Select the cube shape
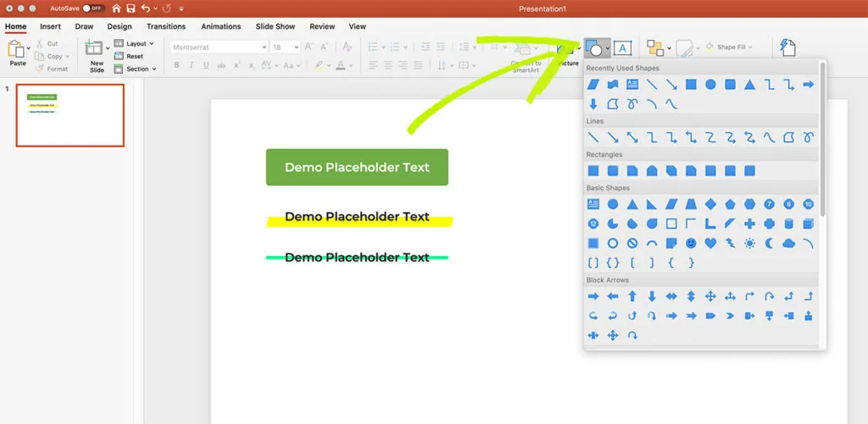Image resolution: width=868 pixels, height=424 pixels. (808, 224)
